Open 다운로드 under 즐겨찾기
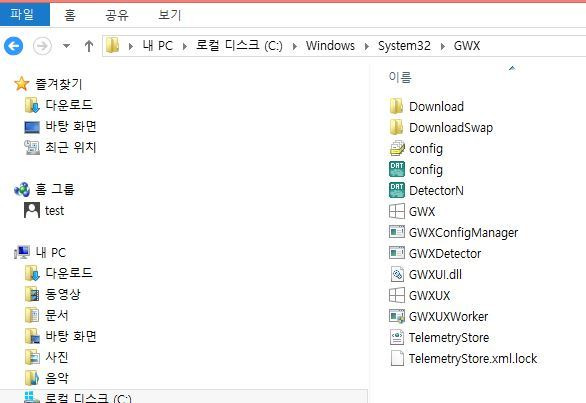586x403 pixels. pyautogui.click(x=69, y=105)
